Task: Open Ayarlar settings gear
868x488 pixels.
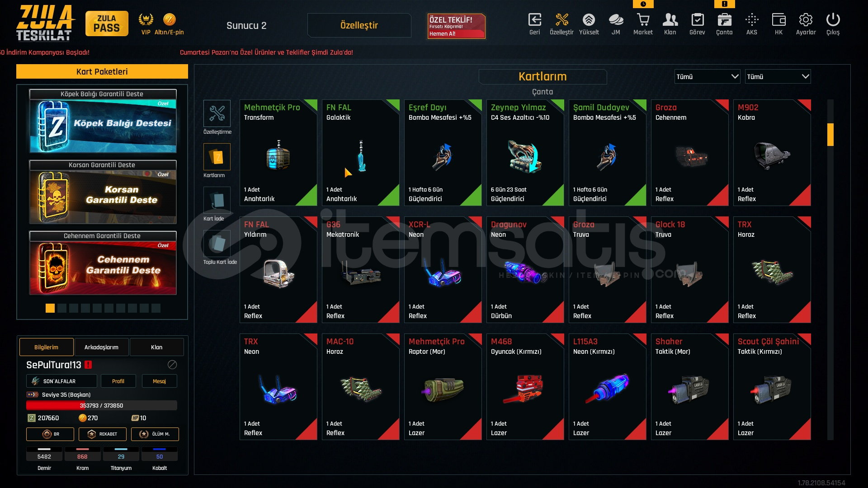Action: [x=806, y=20]
